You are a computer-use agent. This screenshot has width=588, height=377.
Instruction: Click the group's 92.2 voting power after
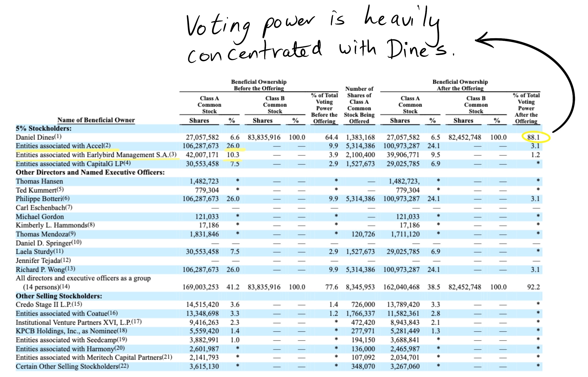coord(533,287)
